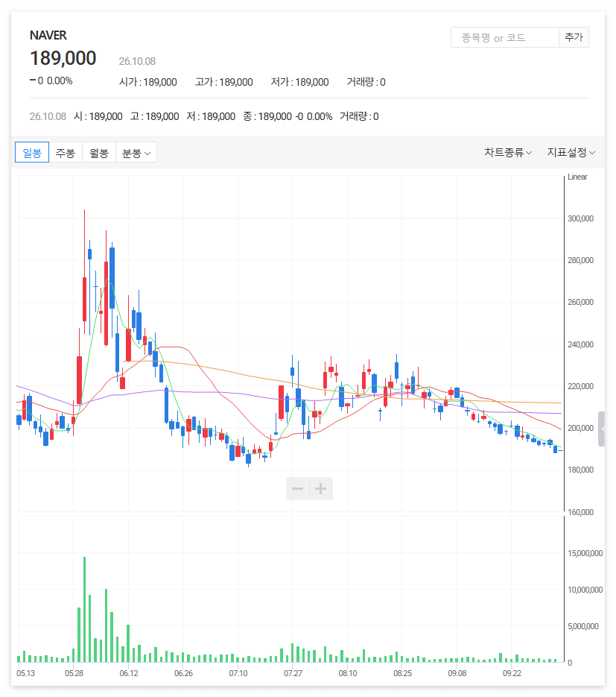Image resolution: width=616 pixels, height=697 pixels.
Task: Click the 09.22 date axis label
Action: pos(512,673)
